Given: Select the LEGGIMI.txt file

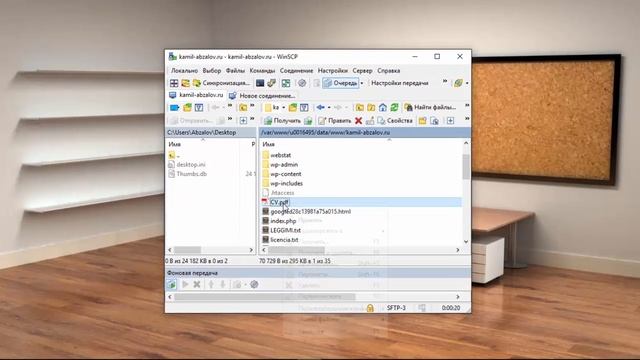Looking at the screenshot, I should click(285, 230).
